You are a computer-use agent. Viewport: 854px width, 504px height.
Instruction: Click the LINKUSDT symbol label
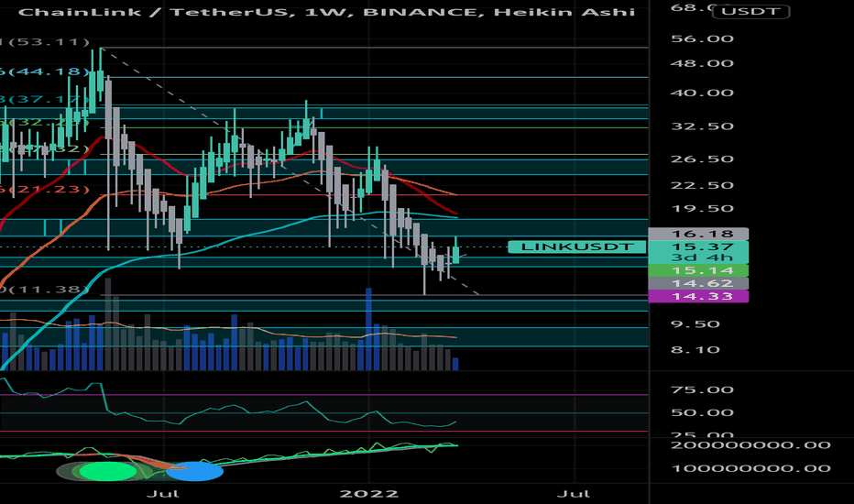pos(576,247)
